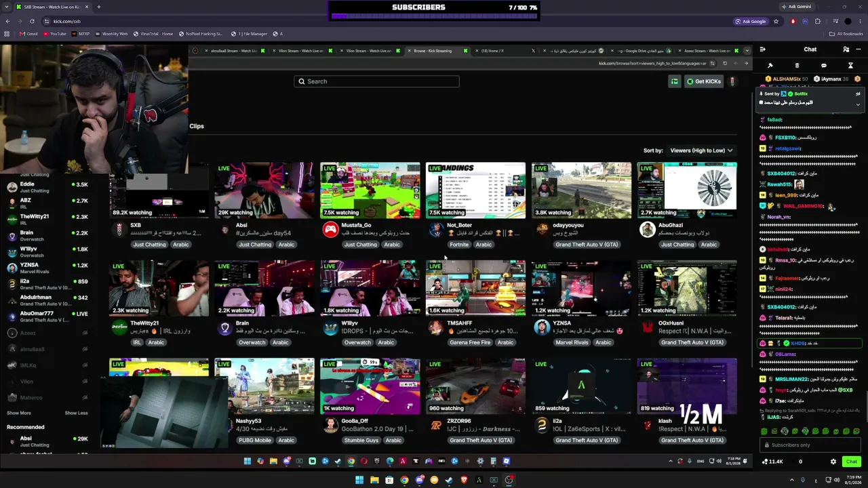Open Sort by Viewers (High to Low) dropdown
Screen dimensions: 868x488
click(701, 150)
